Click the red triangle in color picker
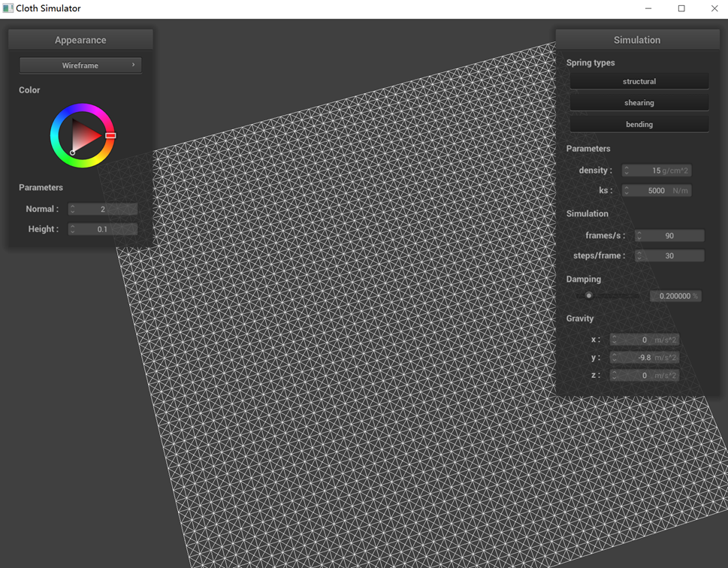Screen dimensions: 728x568 83,136
